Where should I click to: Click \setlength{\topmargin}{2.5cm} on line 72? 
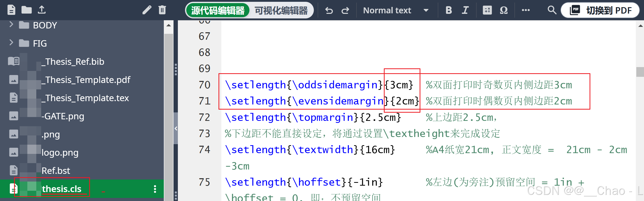point(313,117)
